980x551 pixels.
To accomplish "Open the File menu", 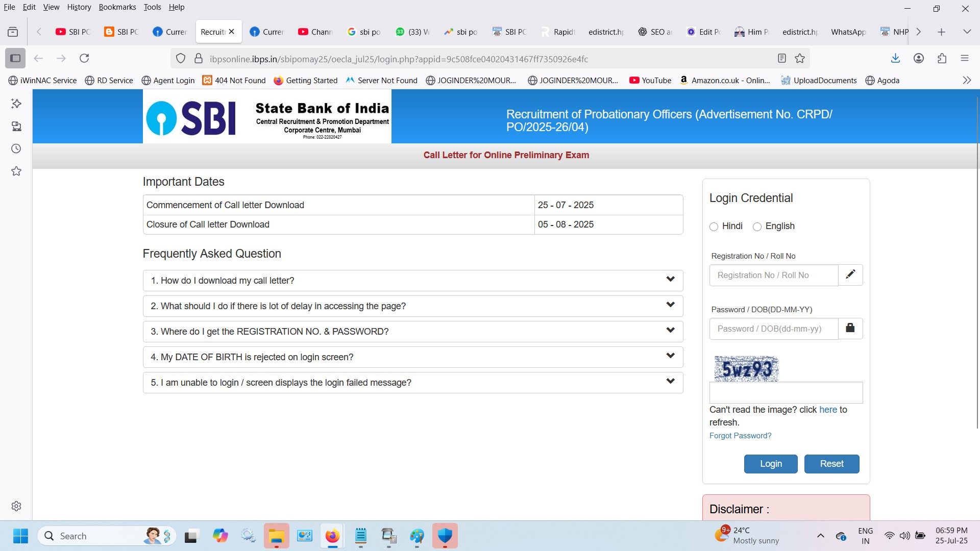I will coord(9,7).
